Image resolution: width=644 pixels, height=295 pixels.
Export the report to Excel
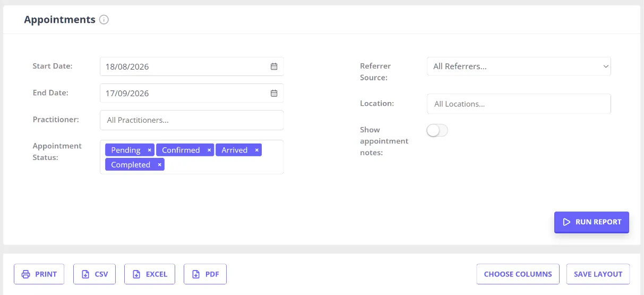150,274
